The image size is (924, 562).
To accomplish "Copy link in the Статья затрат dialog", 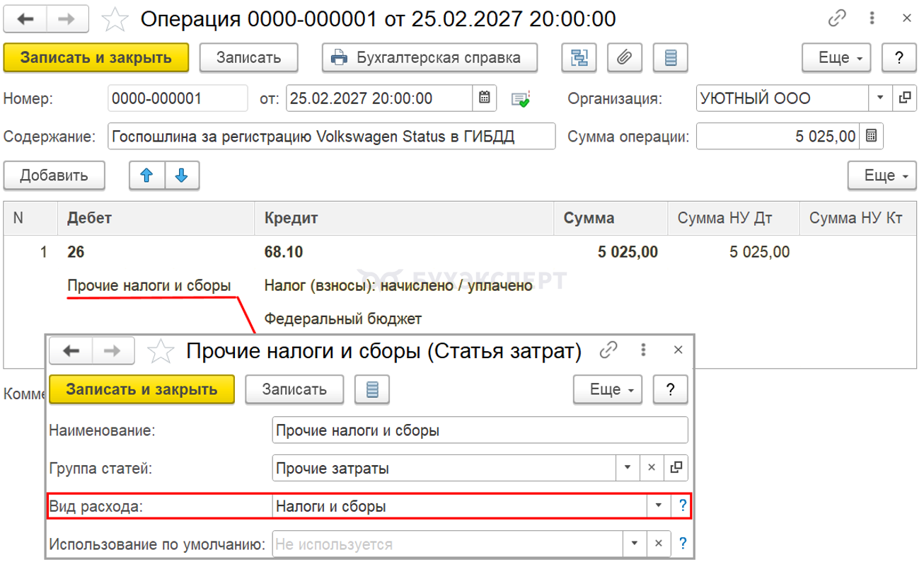I will (x=608, y=350).
